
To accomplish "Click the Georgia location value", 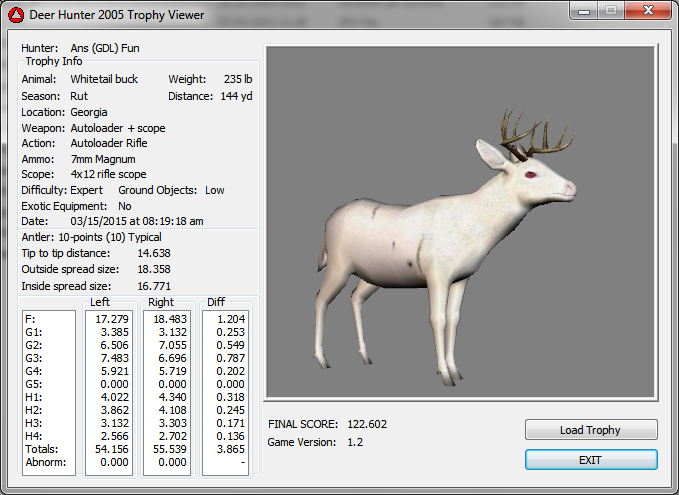I will pyautogui.click(x=88, y=112).
